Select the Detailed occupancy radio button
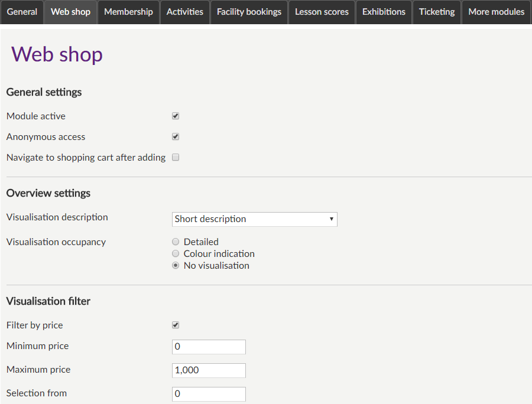Viewport: 532px width, 404px height. pos(176,242)
